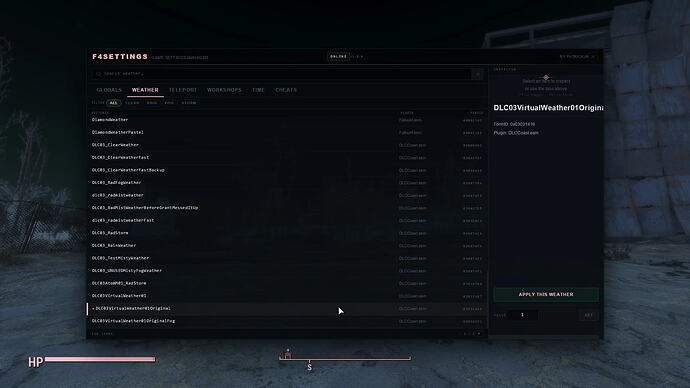Switch to the GLOBALS tab
Screen dimensions: 690x388
(x=109, y=90)
